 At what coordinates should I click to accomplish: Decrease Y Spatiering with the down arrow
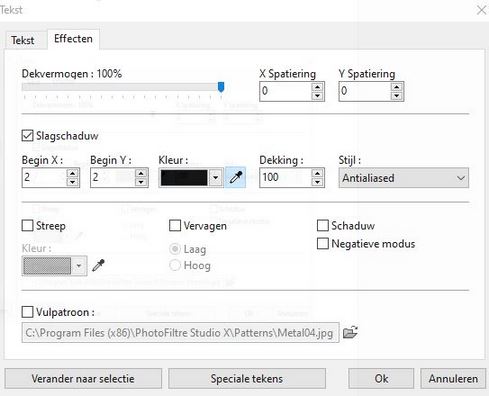396,96
